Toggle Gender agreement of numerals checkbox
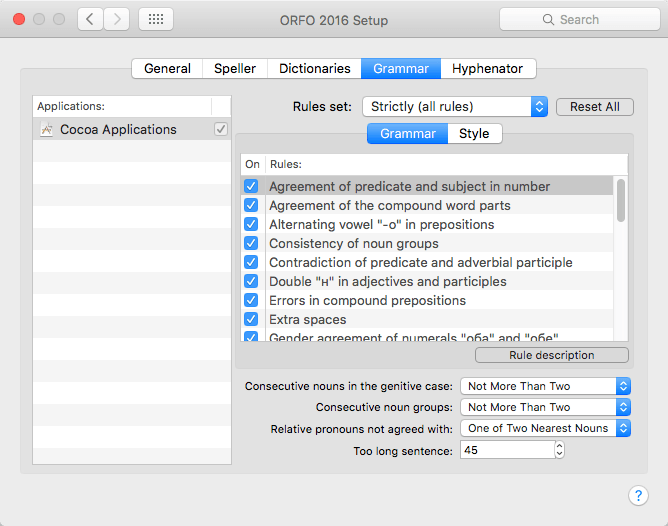 click(x=251, y=336)
